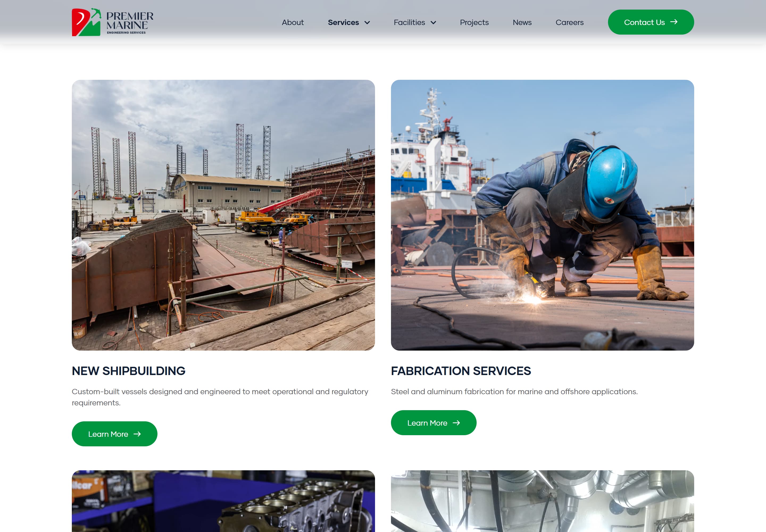Click the arrow icon in Fabrication's Learn More
The width and height of the screenshot is (766, 532).
click(456, 423)
